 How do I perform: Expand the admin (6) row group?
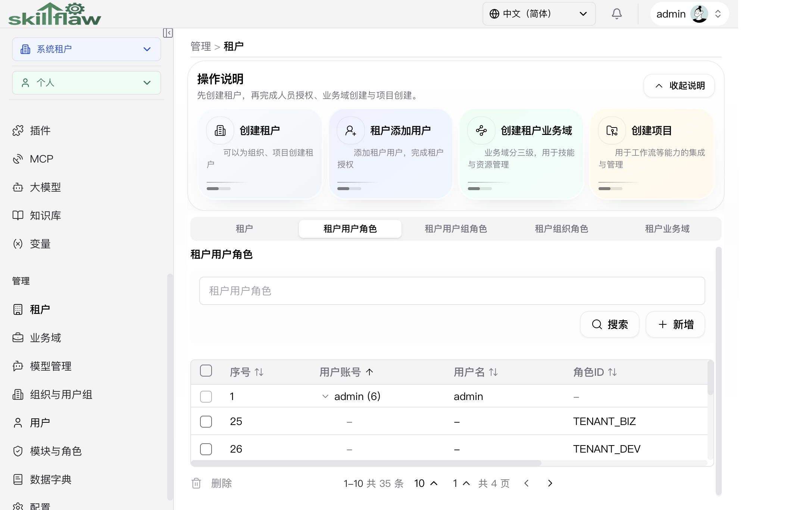[x=325, y=396]
